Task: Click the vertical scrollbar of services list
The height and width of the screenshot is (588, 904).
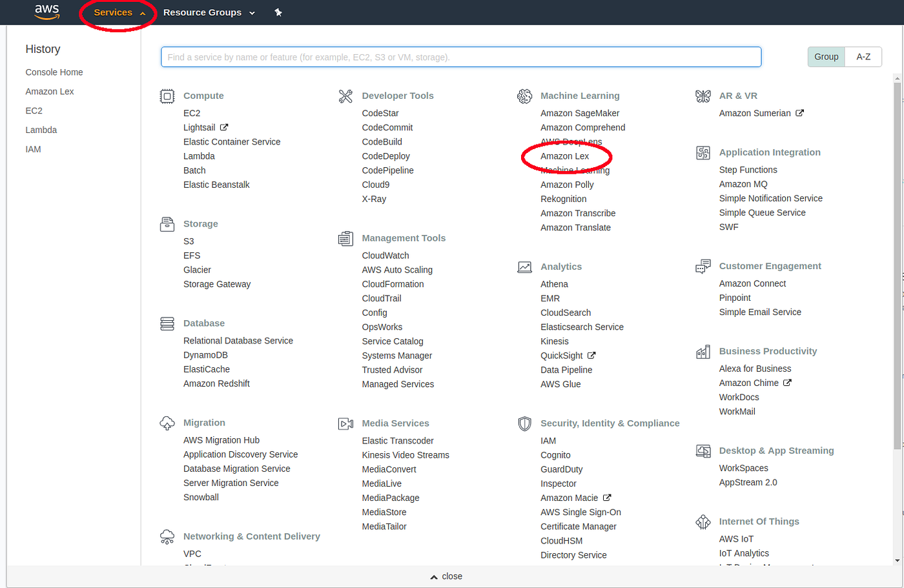Action: click(898, 265)
